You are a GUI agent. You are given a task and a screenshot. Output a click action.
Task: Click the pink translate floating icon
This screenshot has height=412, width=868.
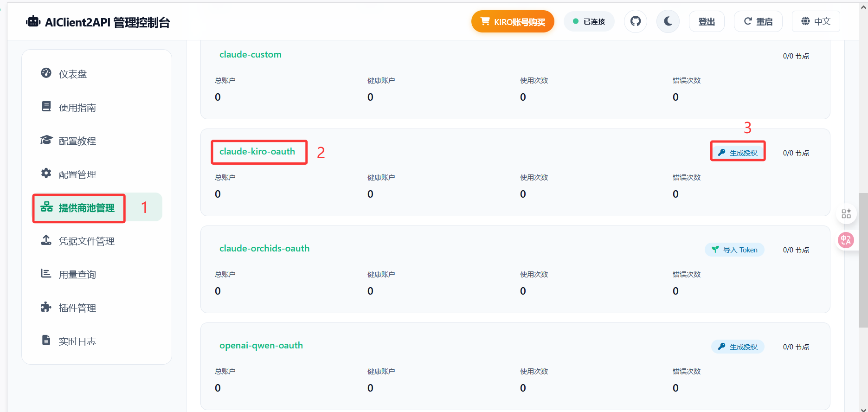[846, 240]
